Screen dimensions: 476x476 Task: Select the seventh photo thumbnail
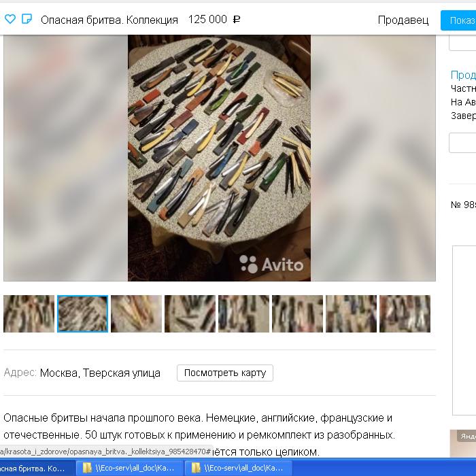coord(351,313)
